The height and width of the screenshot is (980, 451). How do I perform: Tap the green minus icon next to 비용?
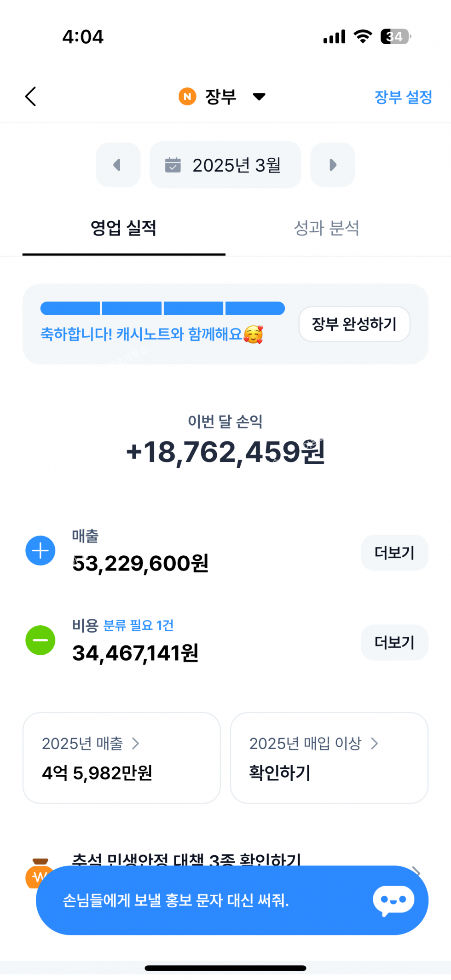[x=40, y=640]
